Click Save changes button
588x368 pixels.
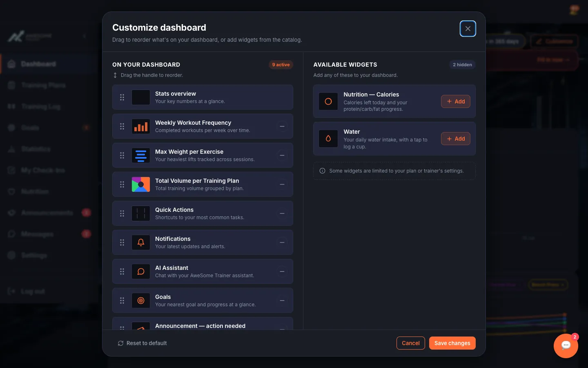(x=452, y=343)
